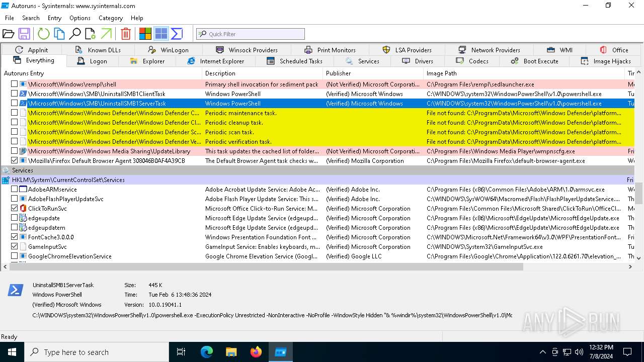Viewport: 644px width, 362px height.
Task: Switch to the Services tab
Action: 362,61
